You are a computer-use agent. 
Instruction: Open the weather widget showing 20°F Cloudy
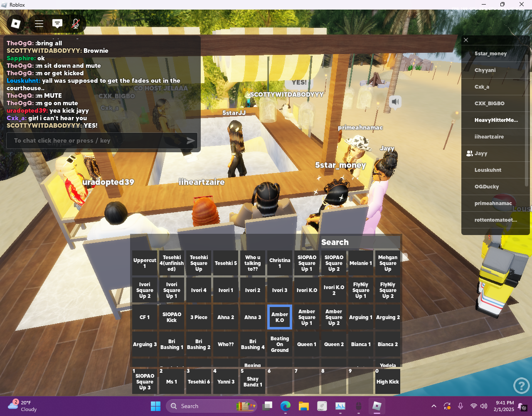pyautogui.click(x=23, y=406)
